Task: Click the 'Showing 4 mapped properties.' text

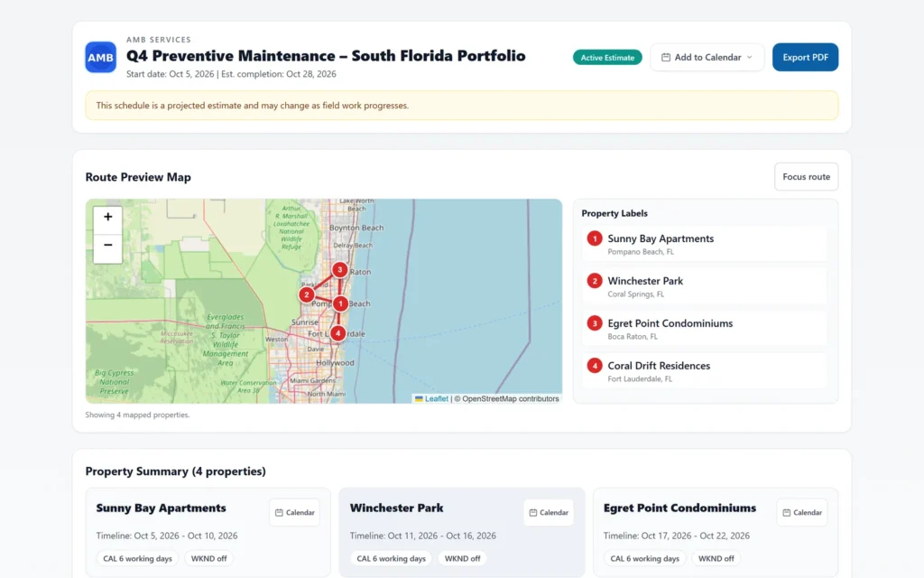Action: point(137,415)
